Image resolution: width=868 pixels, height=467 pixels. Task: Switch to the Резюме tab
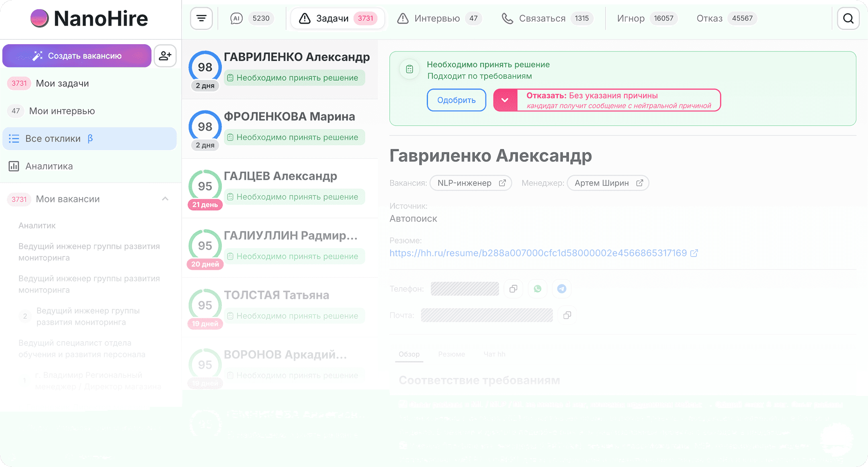click(451, 354)
